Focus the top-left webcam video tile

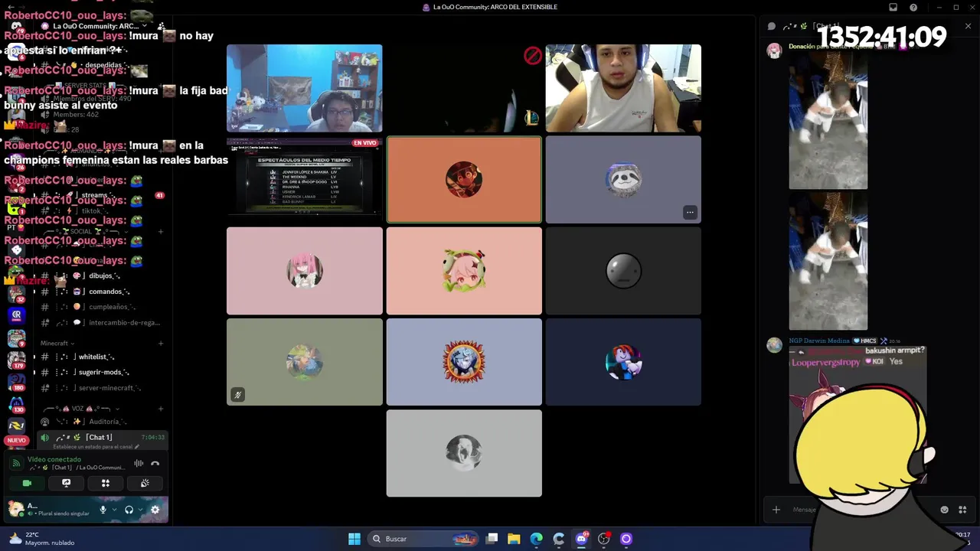click(x=304, y=88)
